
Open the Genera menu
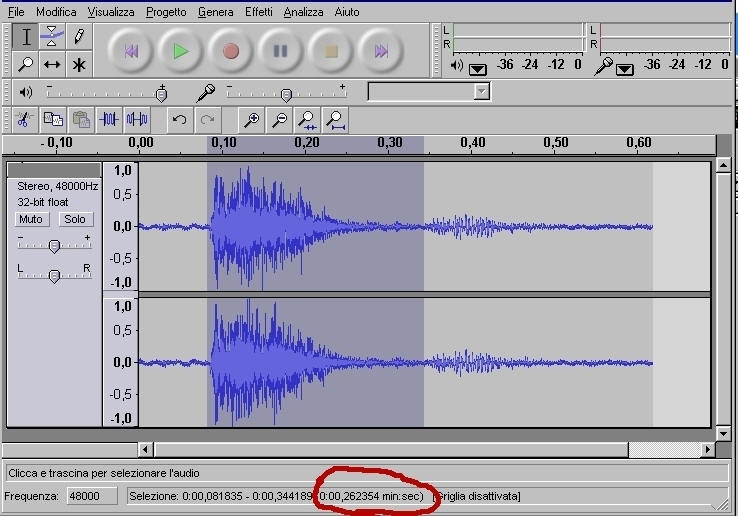[215, 12]
